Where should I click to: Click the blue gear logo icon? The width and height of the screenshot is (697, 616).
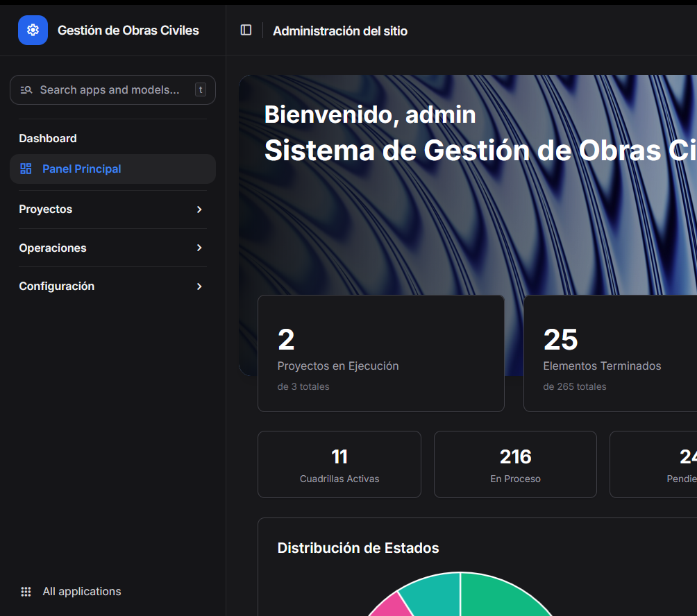click(x=33, y=30)
